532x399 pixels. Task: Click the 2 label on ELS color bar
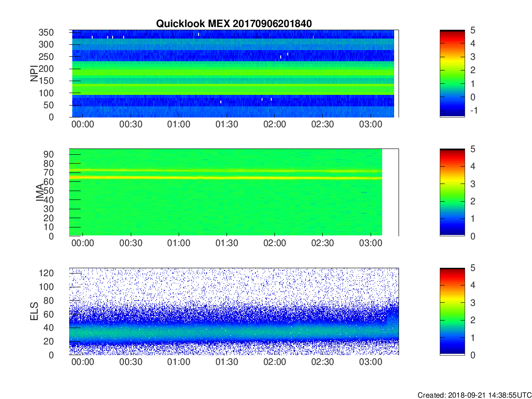473,320
